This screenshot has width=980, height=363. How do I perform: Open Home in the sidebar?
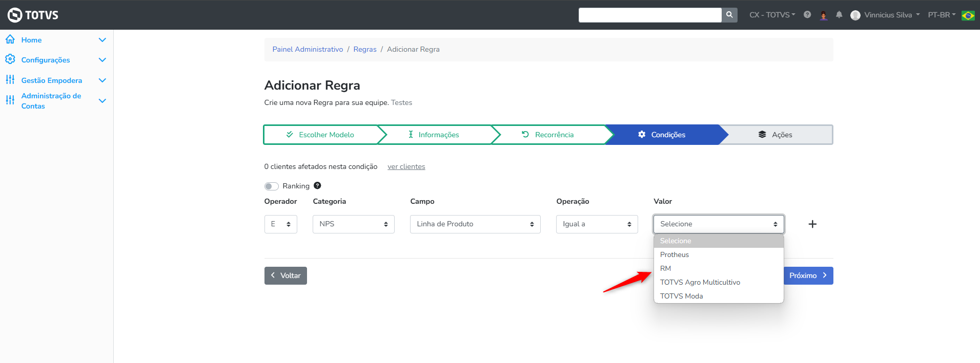click(31, 40)
